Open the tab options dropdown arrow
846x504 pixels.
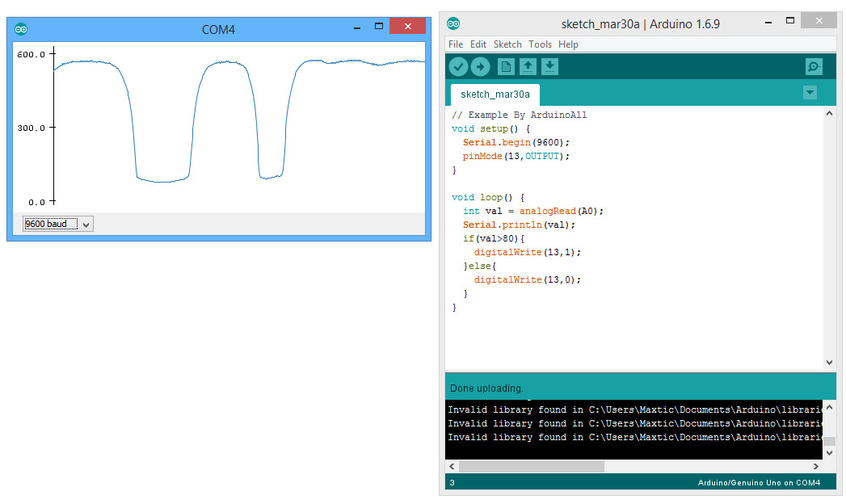pos(810,93)
